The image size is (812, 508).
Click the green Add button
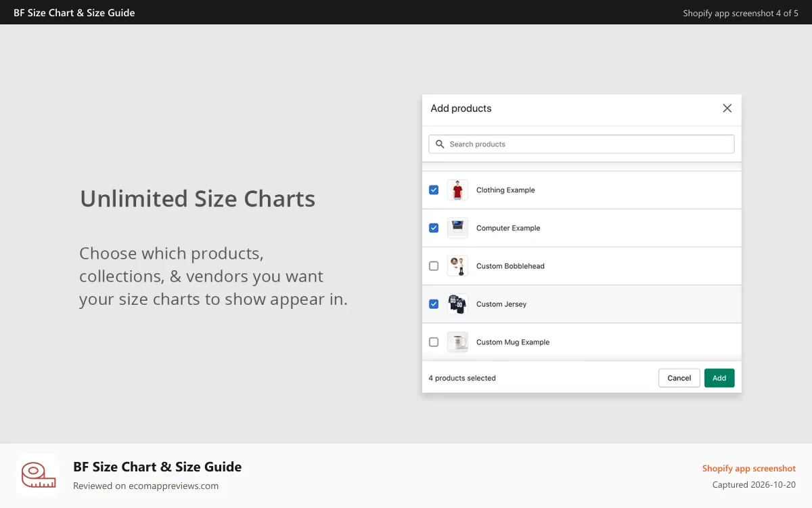coord(719,378)
